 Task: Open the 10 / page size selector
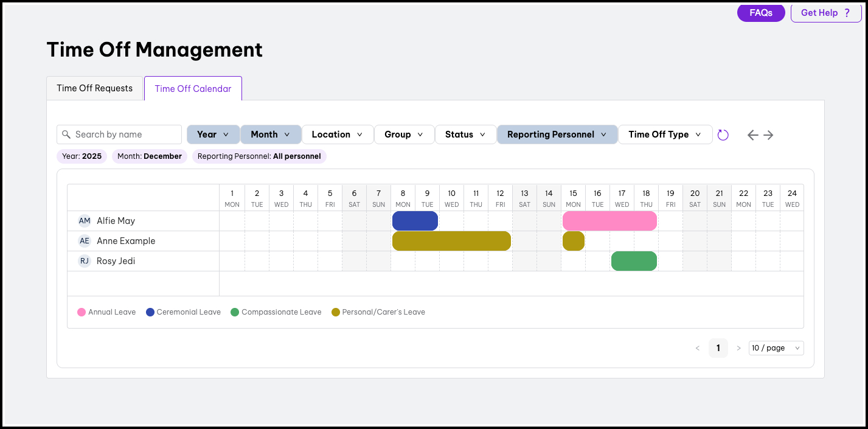[x=776, y=348]
